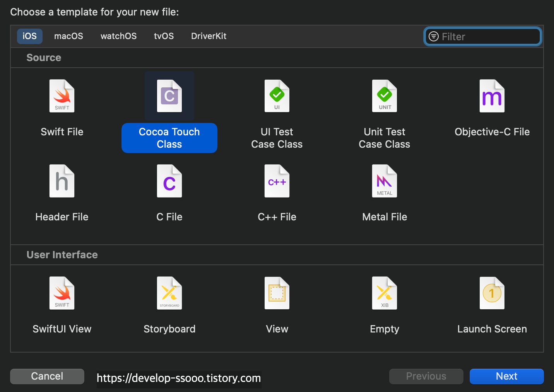Pick the Empty XIB template icon
Screen dimensions: 554x392
point(385,293)
